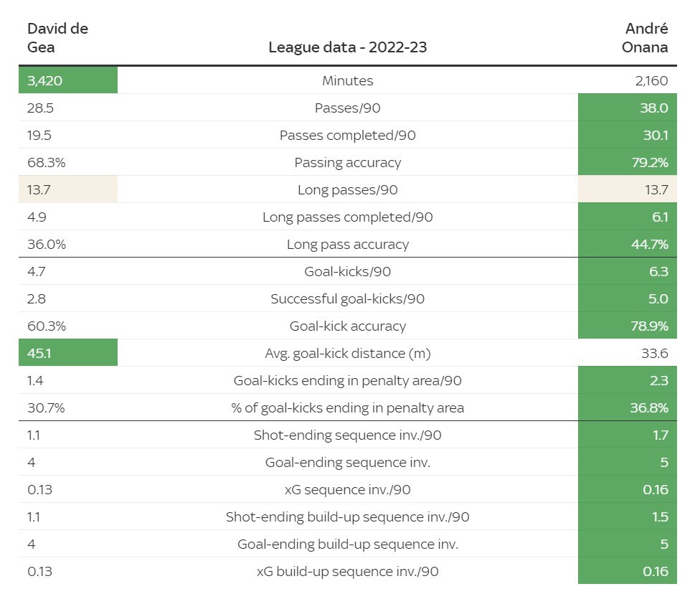Click the xG build-up sequence inv./90 label

tap(347, 572)
